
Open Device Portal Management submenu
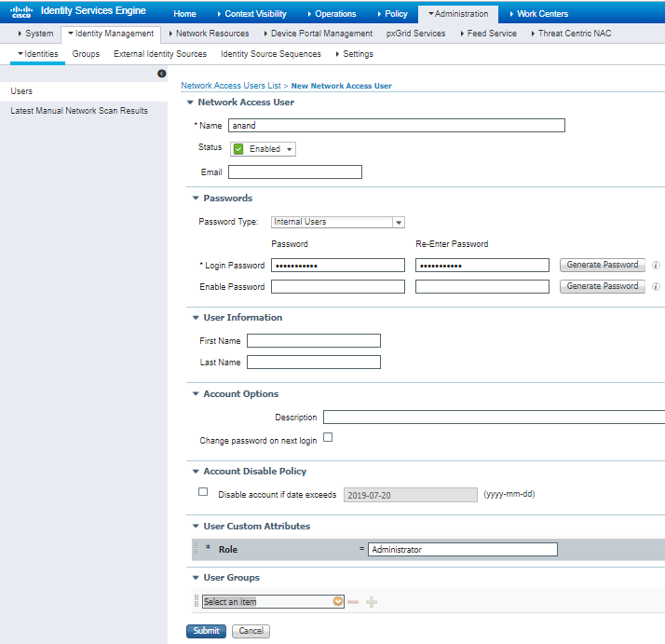(319, 34)
